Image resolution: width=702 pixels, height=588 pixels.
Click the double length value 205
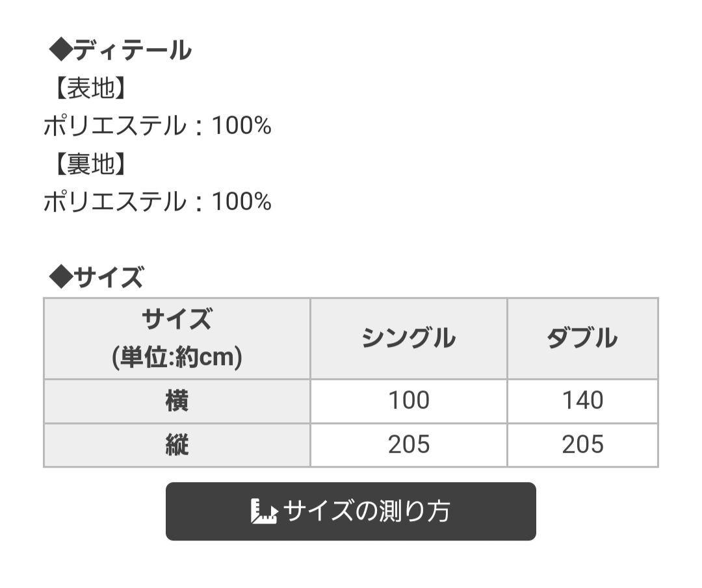582,445
